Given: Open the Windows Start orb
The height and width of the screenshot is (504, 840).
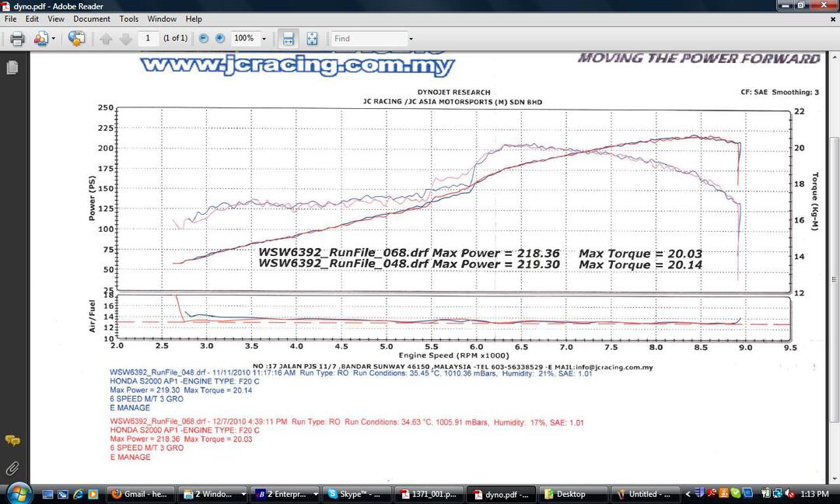Looking at the screenshot, I should 17,492.
